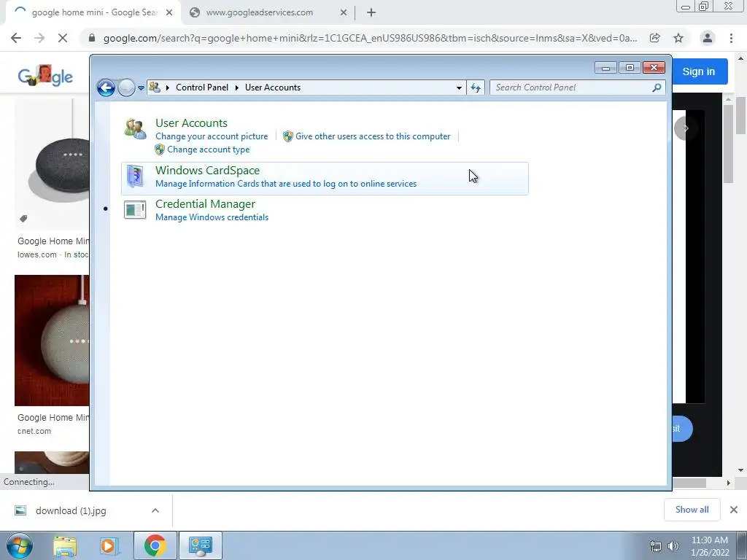Click the Chrome URL address bar

click(x=370, y=38)
